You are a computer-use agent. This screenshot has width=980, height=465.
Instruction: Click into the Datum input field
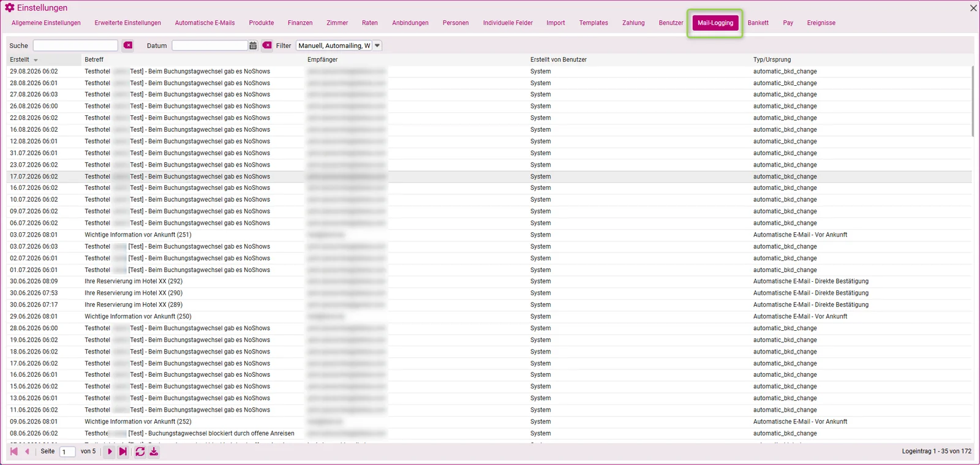(x=210, y=45)
